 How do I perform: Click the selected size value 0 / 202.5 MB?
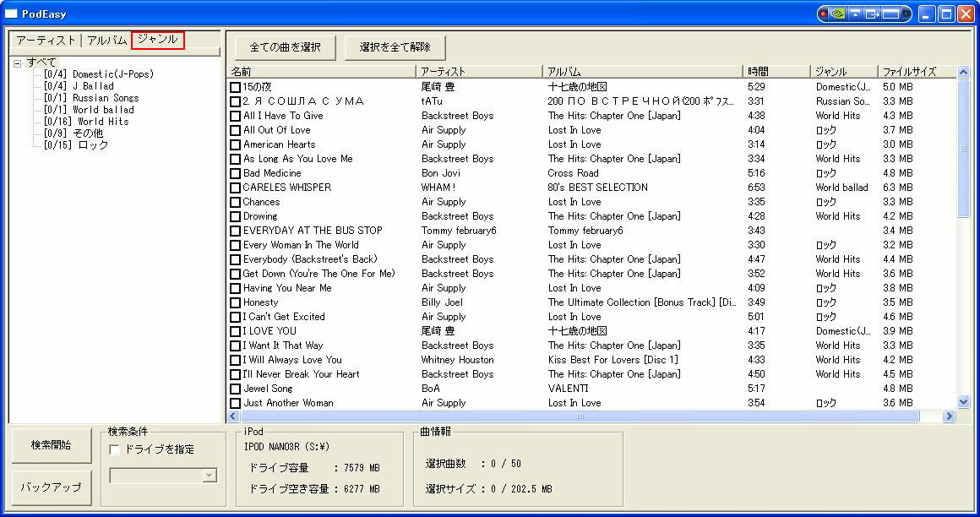coord(522,489)
